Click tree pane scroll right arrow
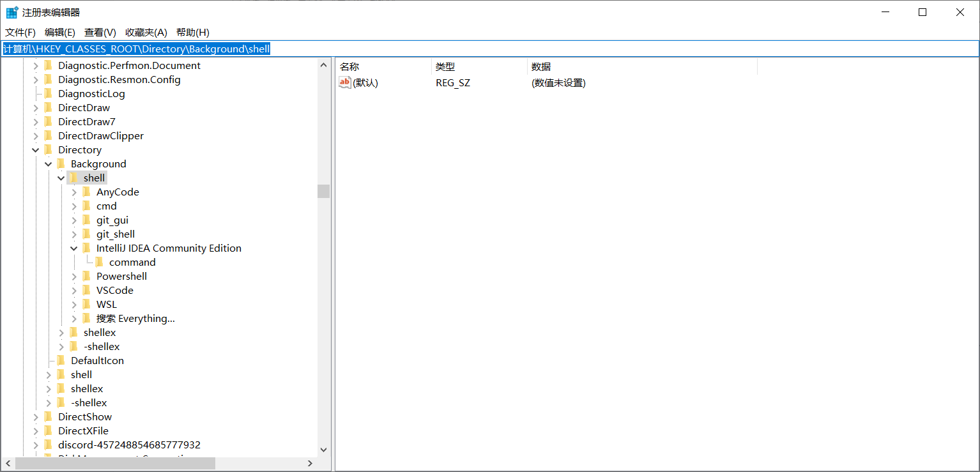Viewport: 980px width, 472px height. (x=310, y=464)
